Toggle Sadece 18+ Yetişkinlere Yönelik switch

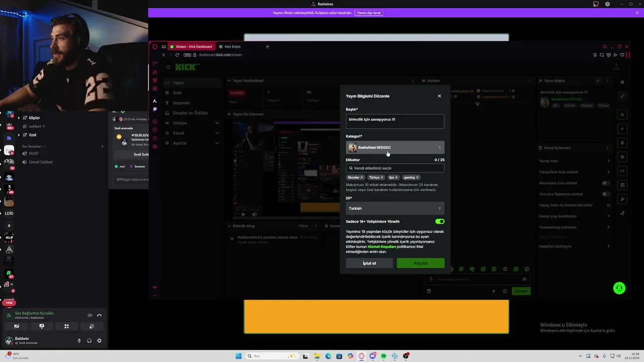[x=440, y=221]
